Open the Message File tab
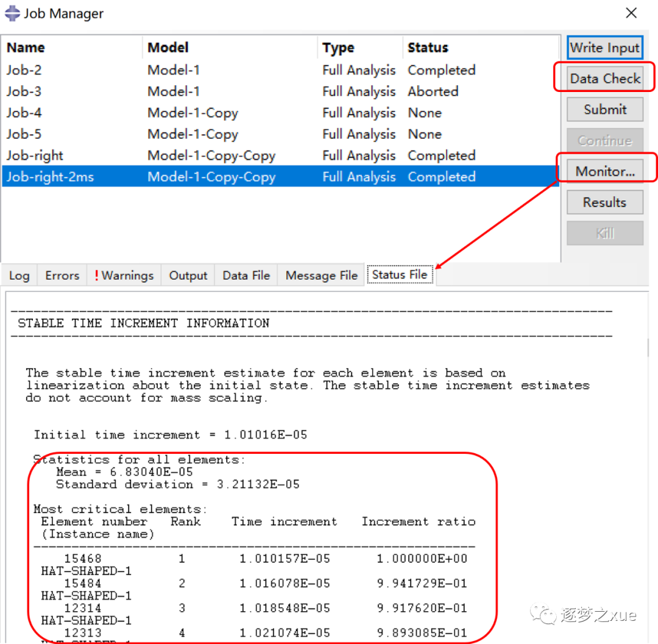The height and width of the screenshot is (644, 658). tap(322, 275)
